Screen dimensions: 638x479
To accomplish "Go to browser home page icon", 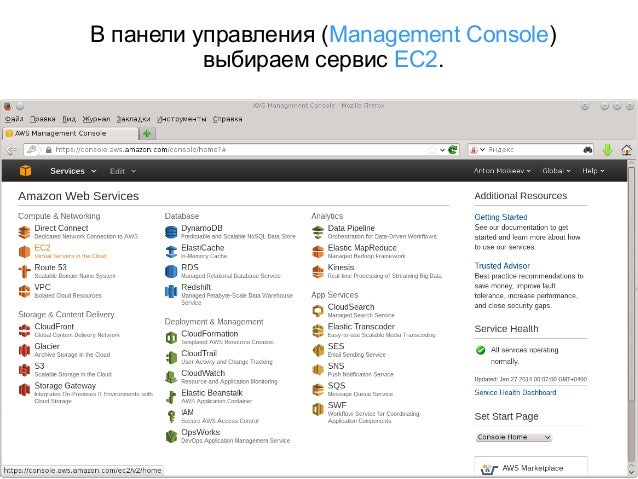I will pos(627,150).
